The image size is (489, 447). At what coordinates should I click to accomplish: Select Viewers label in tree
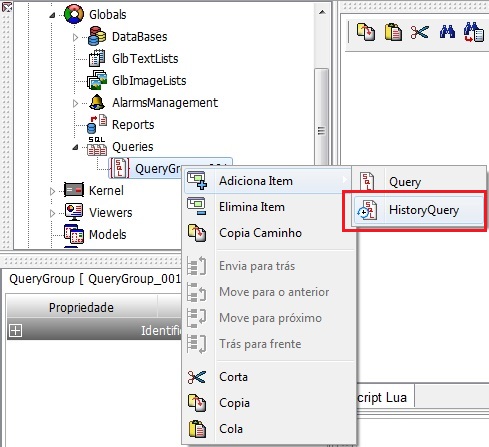(111, 212)
